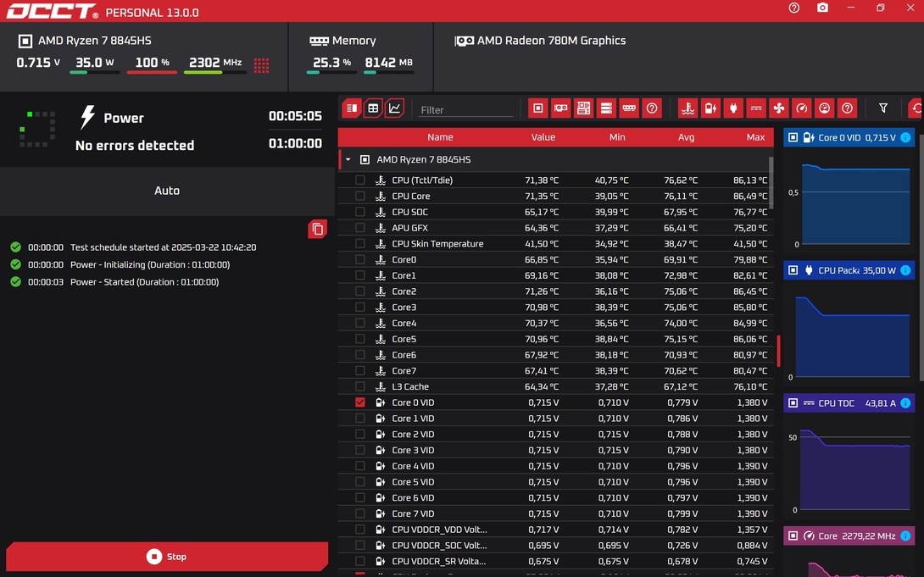Sort table by Value column

click(543, 137)
